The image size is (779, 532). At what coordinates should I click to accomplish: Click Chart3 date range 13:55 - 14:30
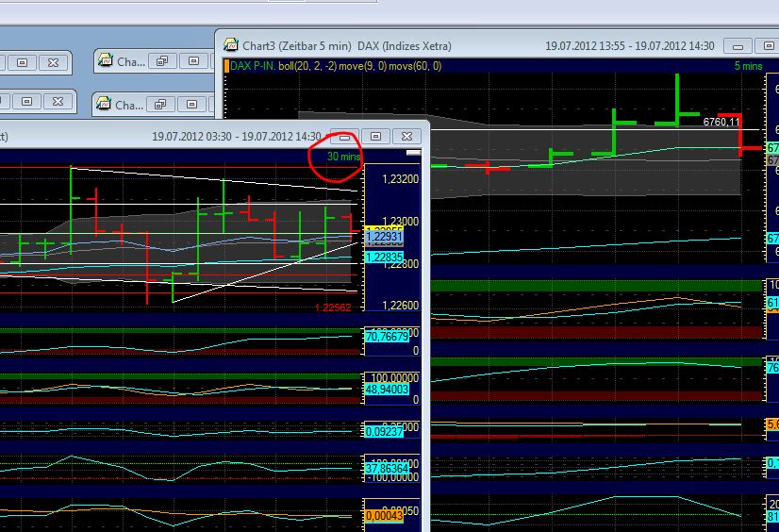pos(629,46)
